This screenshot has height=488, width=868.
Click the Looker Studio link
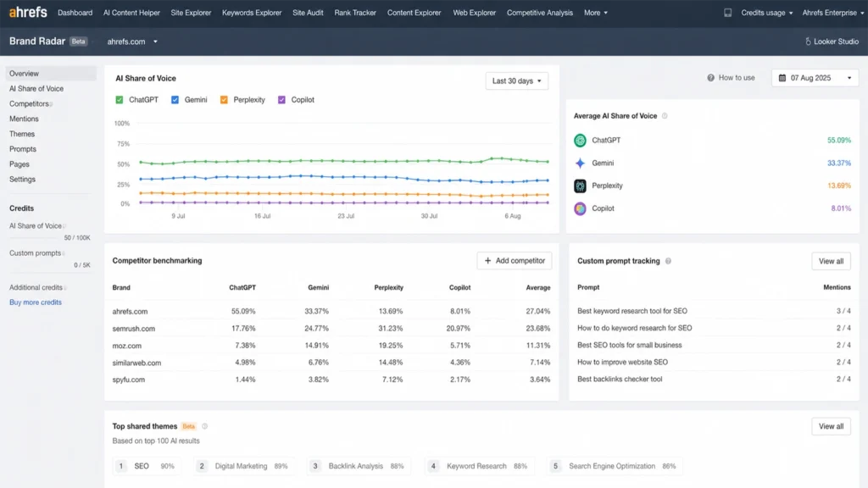coord(832,42)
